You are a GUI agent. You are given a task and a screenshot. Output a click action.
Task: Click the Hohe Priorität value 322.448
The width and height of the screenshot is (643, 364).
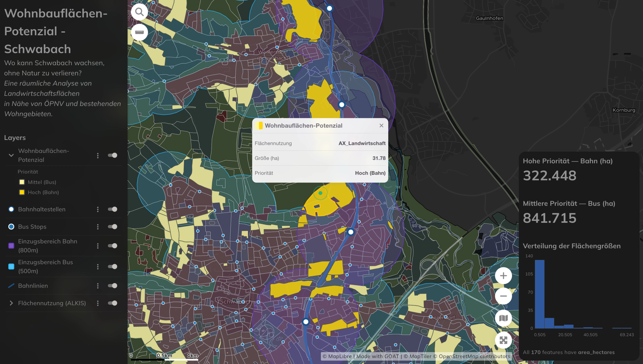coord(550,175)
